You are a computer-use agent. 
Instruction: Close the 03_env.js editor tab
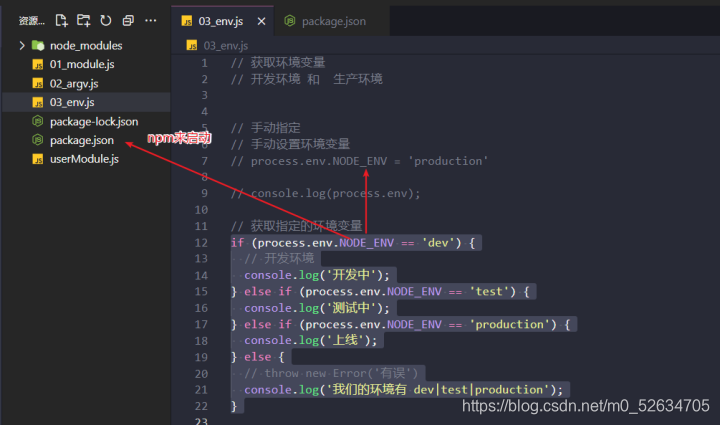click(x=261, y=21)
